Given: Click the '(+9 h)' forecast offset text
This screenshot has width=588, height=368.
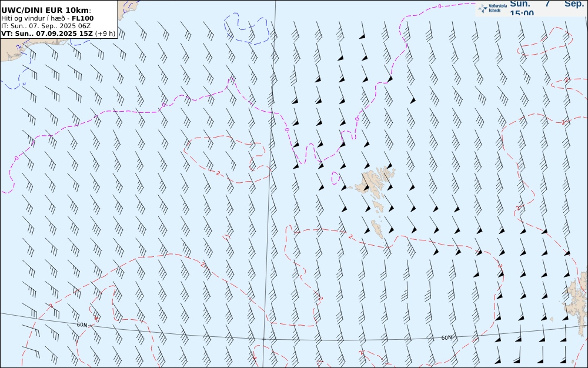Looking at the screenshot, I should [105, 34].
